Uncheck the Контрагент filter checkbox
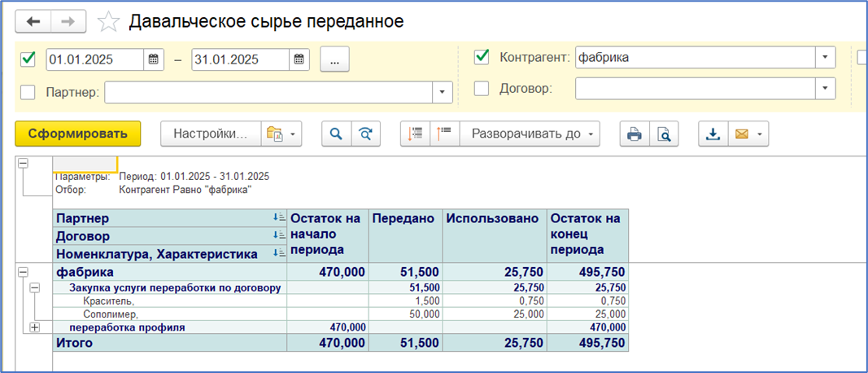Image resolution: width=868 pixels, height=373 pixels. click(x=482, y=57)
